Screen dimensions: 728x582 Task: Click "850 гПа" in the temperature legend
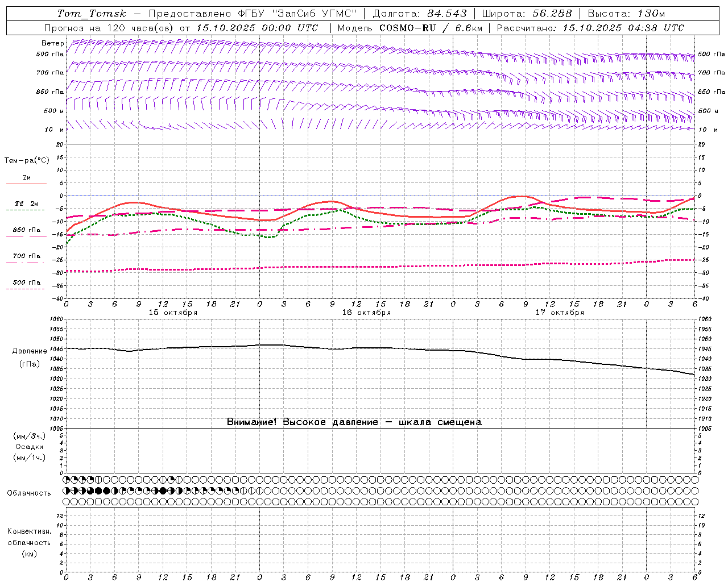coord(27,230)
